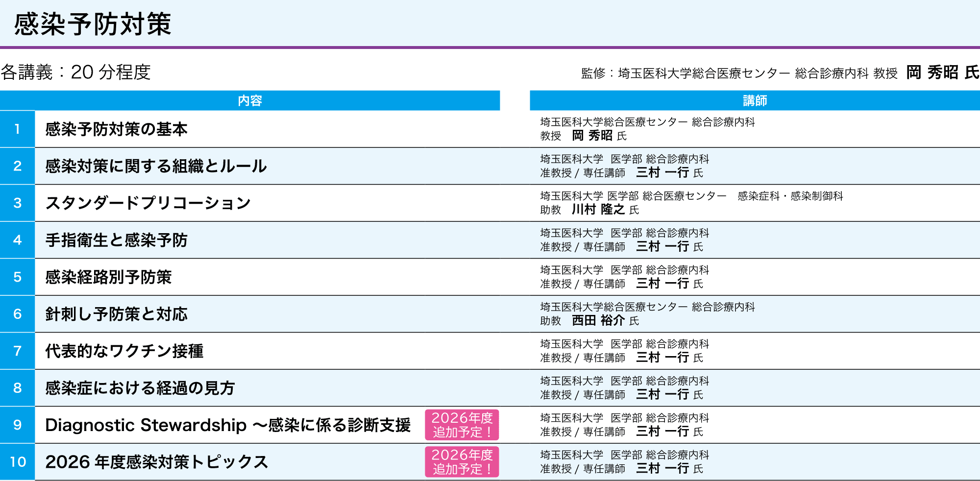Open the スタンダードプリコーション lecture
The image size is (980, 481).
click(148, 203)
